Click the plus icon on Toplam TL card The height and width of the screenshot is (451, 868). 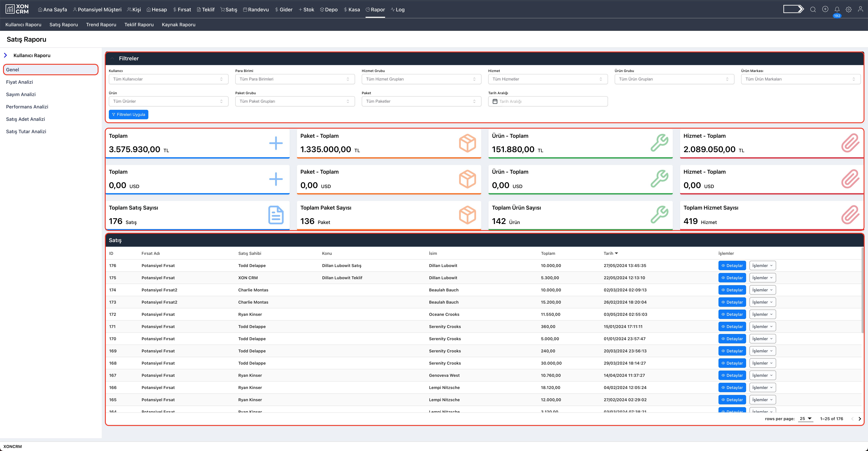[276, 143]
